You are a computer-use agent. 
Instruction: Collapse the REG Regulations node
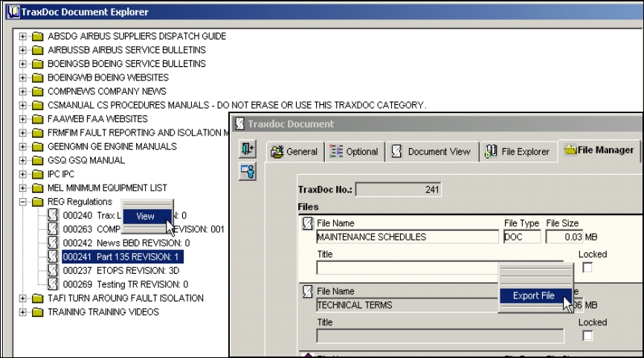[22, 202]
